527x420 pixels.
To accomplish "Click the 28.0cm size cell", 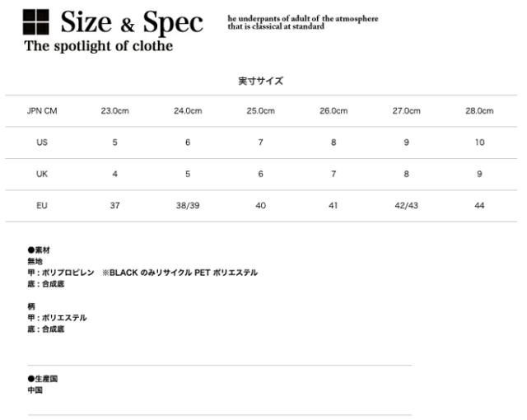I will (479, 111).
